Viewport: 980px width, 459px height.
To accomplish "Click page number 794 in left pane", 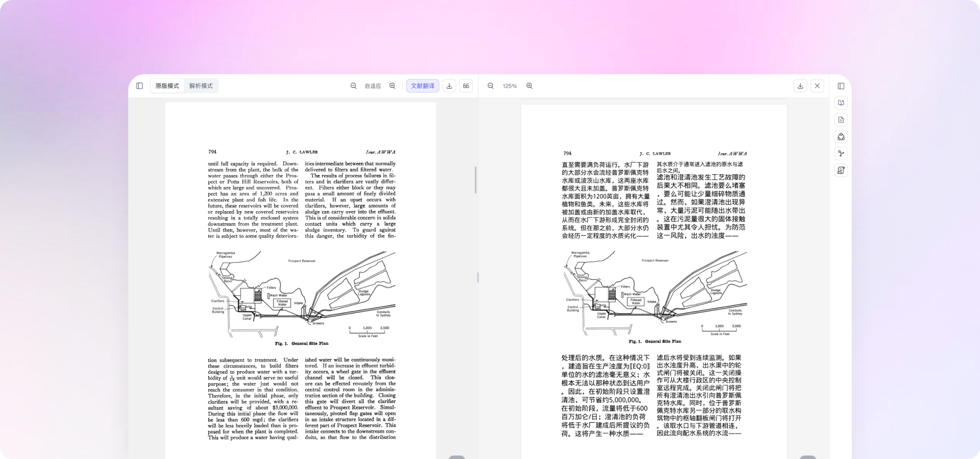I will click(212, 152).
